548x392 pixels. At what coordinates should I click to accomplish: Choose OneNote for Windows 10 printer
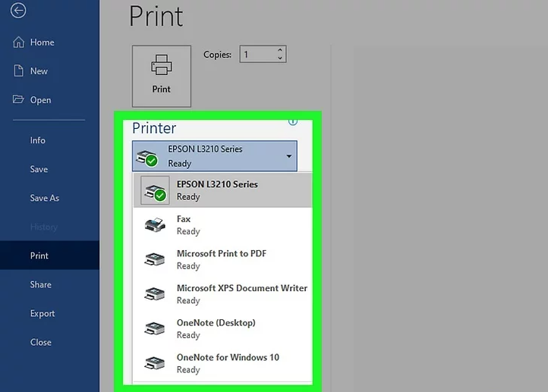(222, 363)
